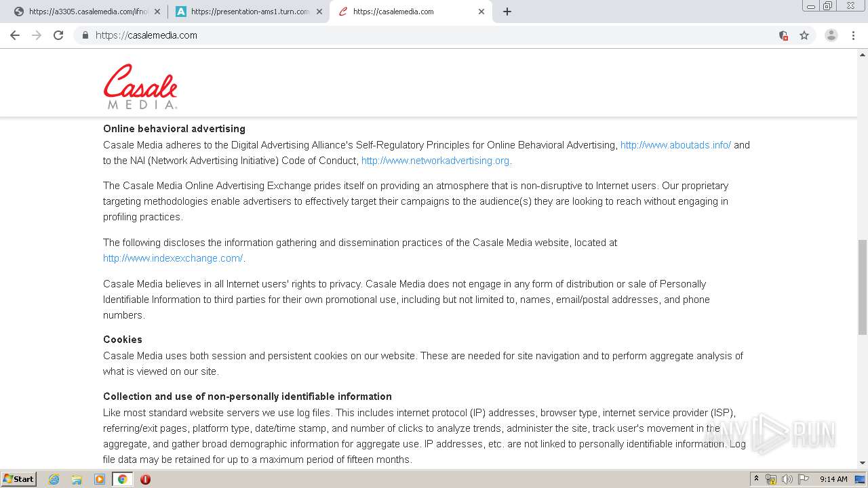Click the network tray icon

pyautogui.click(x=771, y=479)
